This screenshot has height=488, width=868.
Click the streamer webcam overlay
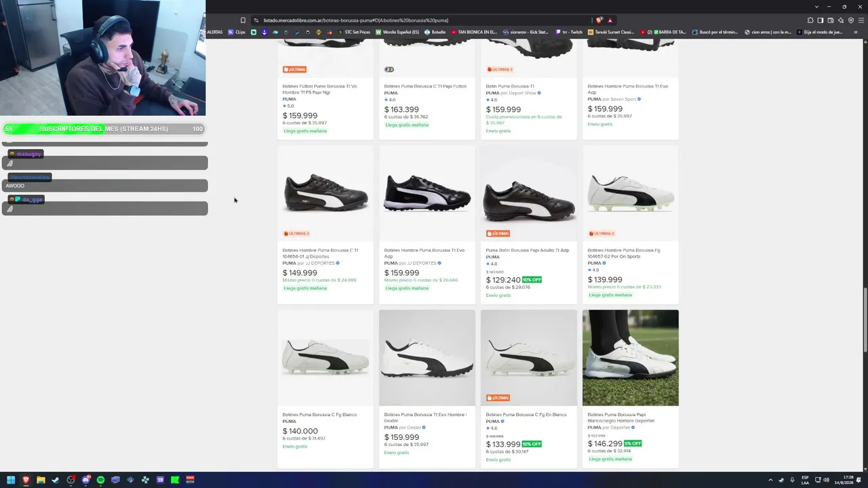[102, 58]
